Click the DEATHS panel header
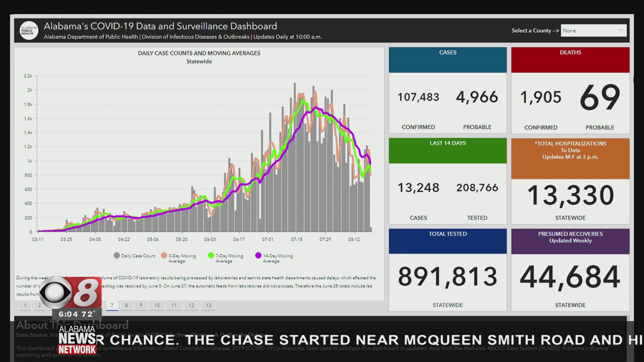Image resolution: width=644 pixels, height=362 pixels. point(570,60)
